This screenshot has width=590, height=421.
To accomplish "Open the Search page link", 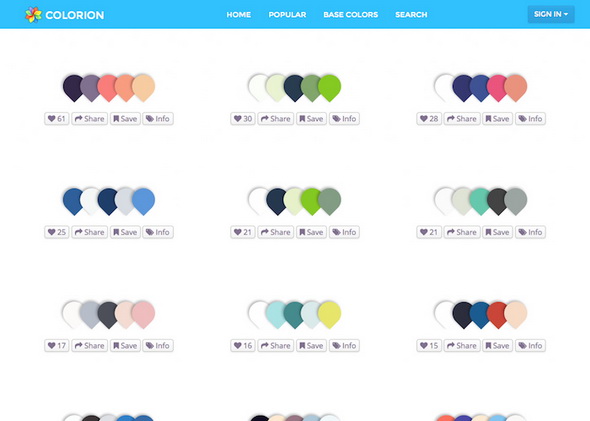I will pos(411,15).
